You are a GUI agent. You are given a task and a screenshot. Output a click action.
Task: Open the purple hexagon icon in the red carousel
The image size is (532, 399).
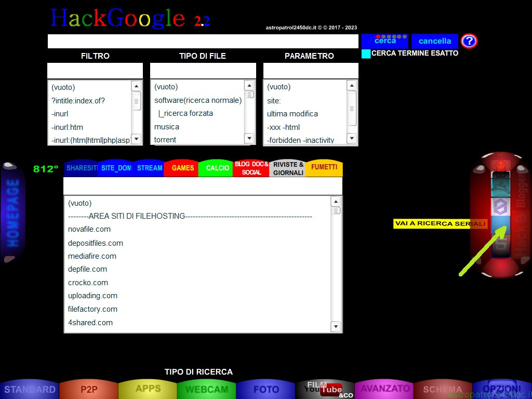tap(500, 207)
